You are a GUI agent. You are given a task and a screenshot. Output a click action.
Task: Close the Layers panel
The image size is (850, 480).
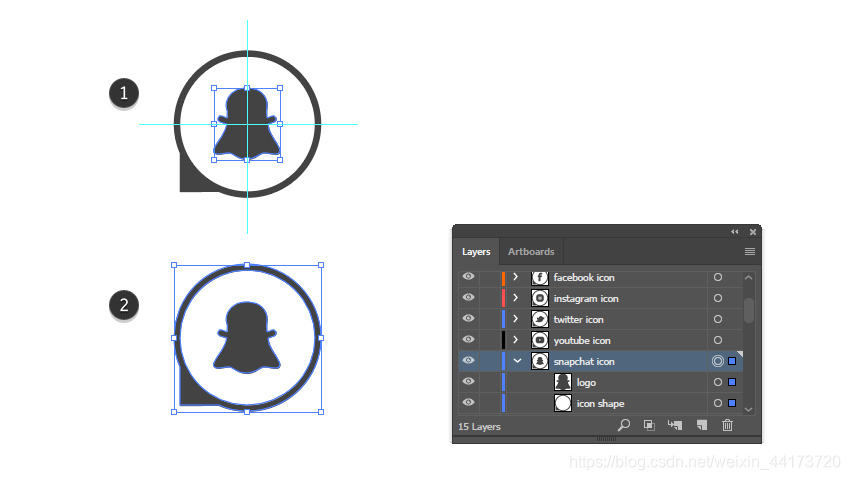pos(753,232)
